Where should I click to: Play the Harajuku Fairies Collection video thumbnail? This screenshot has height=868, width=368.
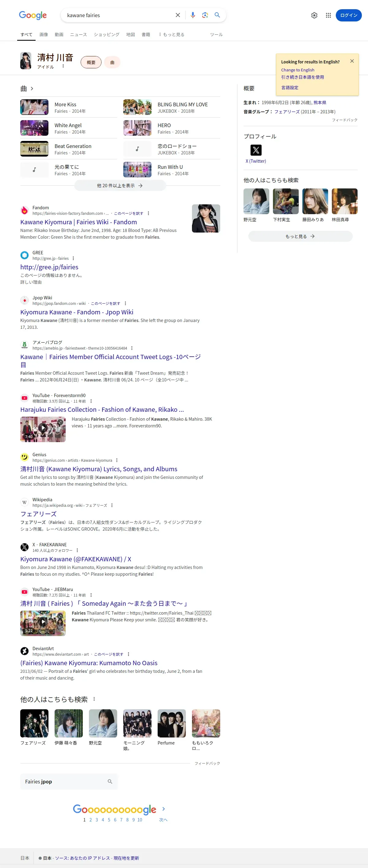(43, 429)
